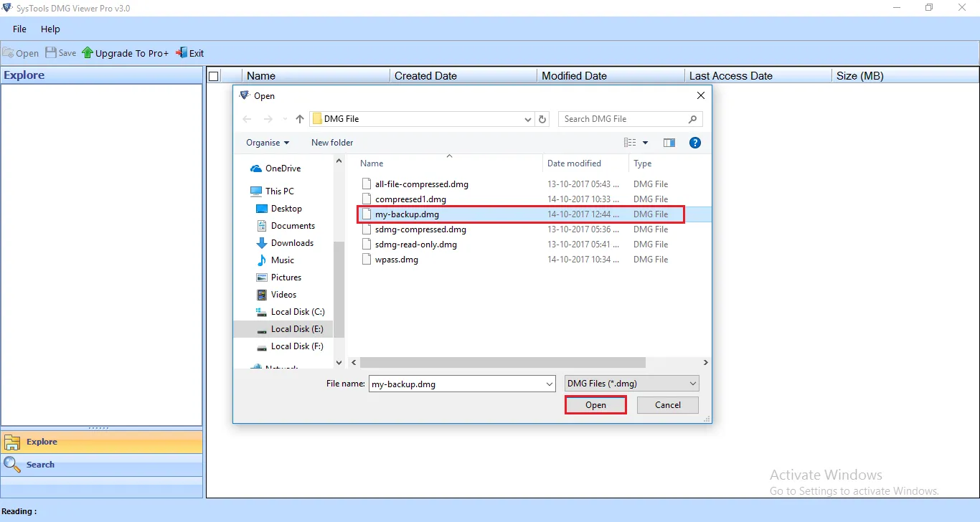Viewport: 980px width, 522px height.
Task: Click the Open button in dialog
Action: click(595, 405)
